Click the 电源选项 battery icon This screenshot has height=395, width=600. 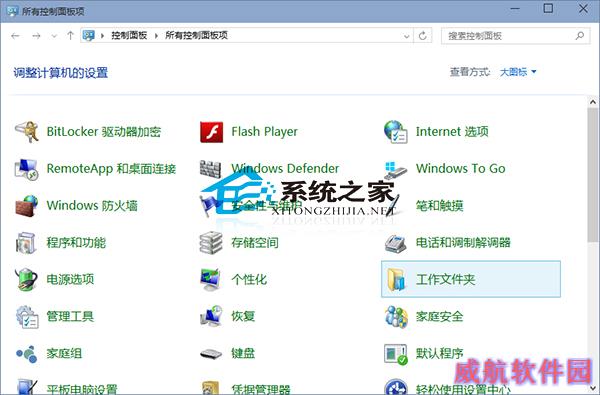(x=26, y=279)
